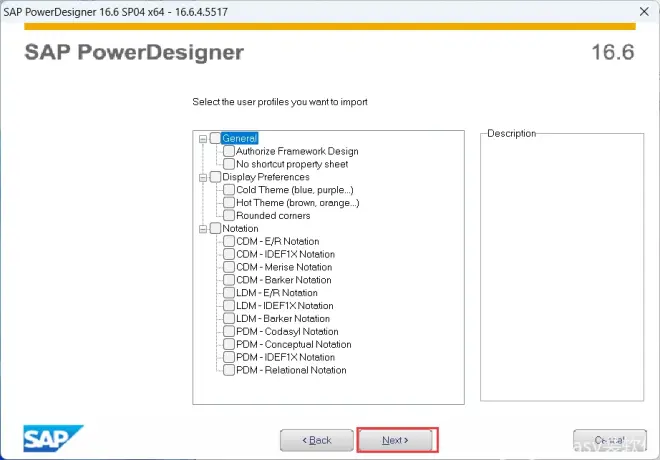This screenshot has width=660, height=460.
Task: Proceed with the Next button
Action: point(396,440)
